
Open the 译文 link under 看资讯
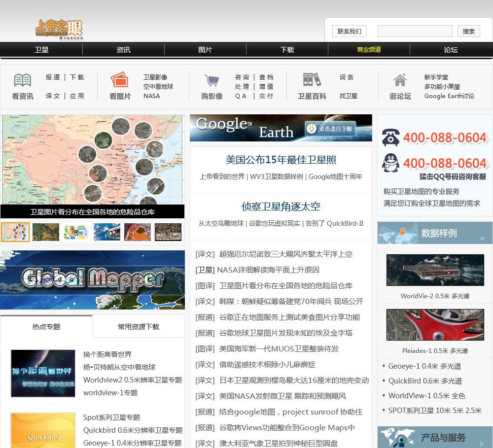pyautogui.click(x=53, y=96)
